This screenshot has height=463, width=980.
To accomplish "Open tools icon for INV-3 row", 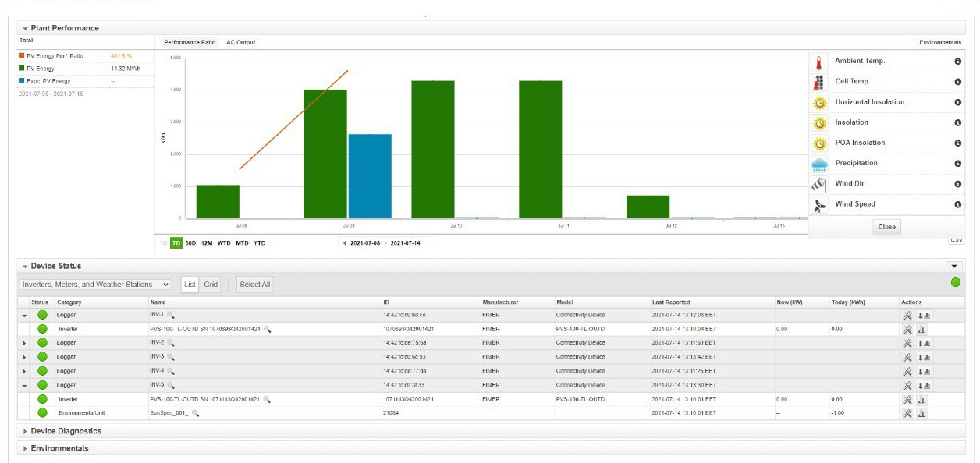I will tap(907, 357).
